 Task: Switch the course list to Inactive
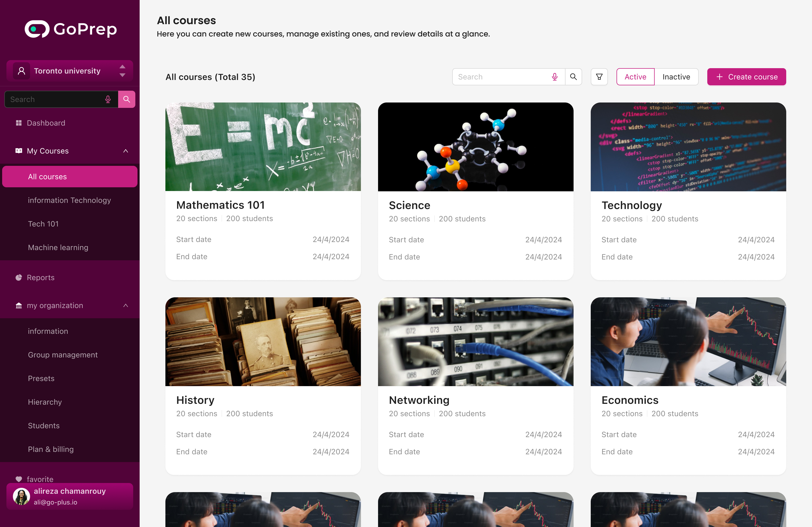[x=676, y=77]
